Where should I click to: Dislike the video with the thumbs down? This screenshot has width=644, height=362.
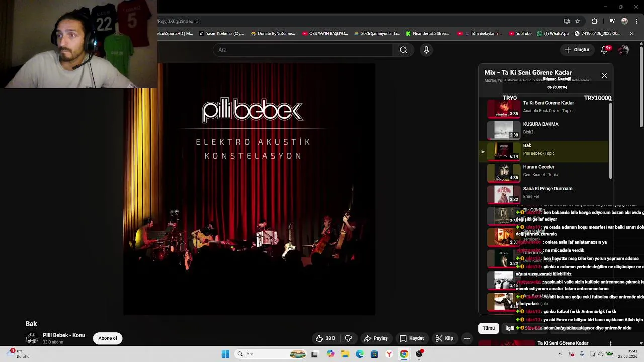[x=348, y=338]
